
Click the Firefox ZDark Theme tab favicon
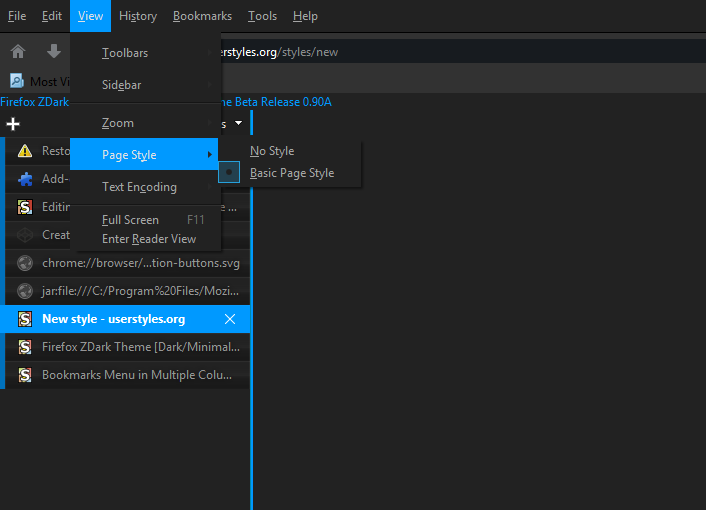coord(25,347)
